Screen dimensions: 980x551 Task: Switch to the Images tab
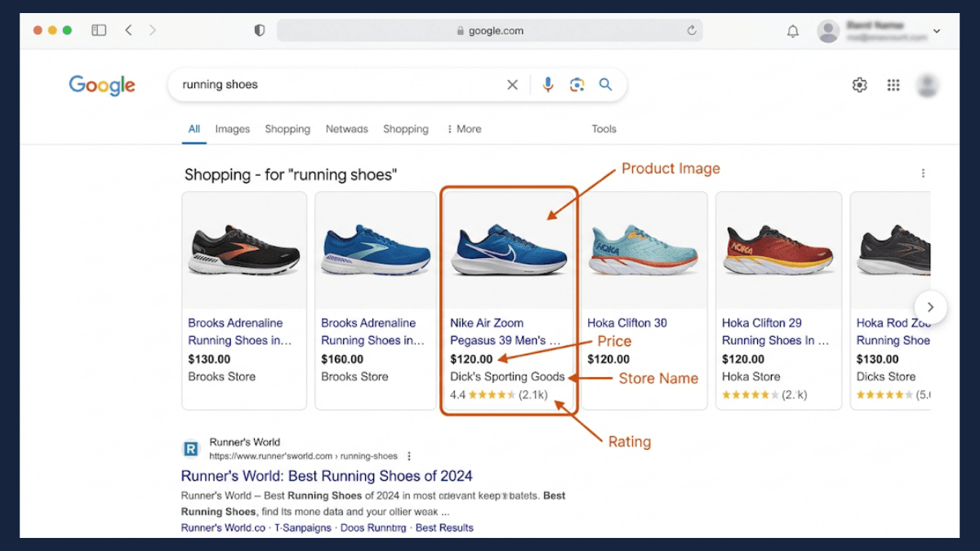233,129
